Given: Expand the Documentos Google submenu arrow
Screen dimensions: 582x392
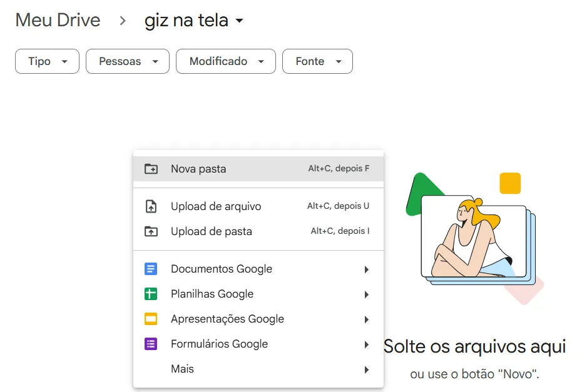Looking at the screenshot, I should [366, 268].
